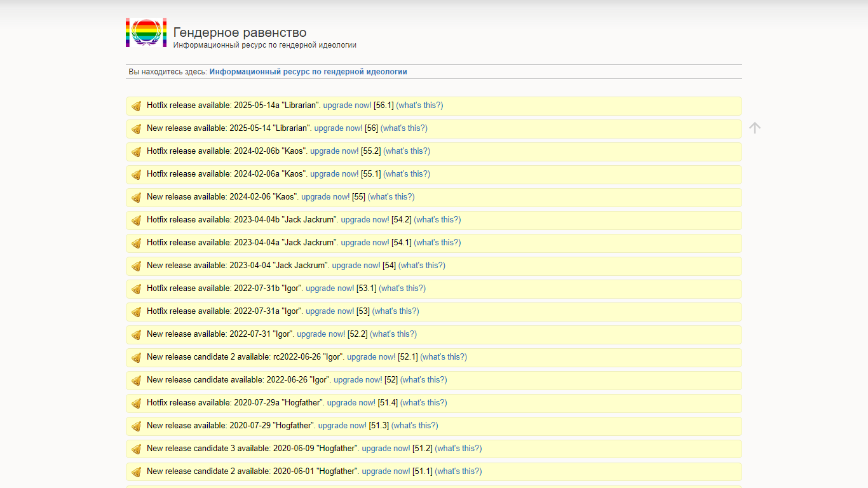Image resolution: width=868 pixels, height=488 pixels.
Task: Click text Hotfix release available: 2025-05-14a "Librarian"
Action: coord(233,105)
